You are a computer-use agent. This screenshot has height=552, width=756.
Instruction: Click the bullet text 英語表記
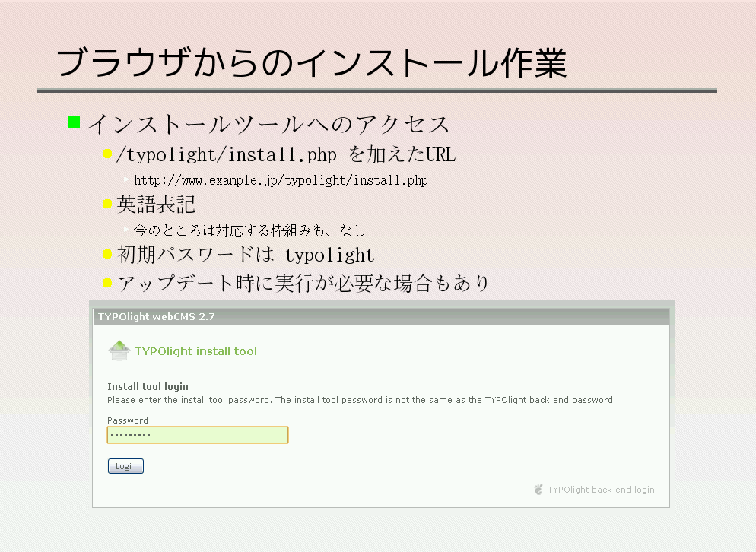156,205
